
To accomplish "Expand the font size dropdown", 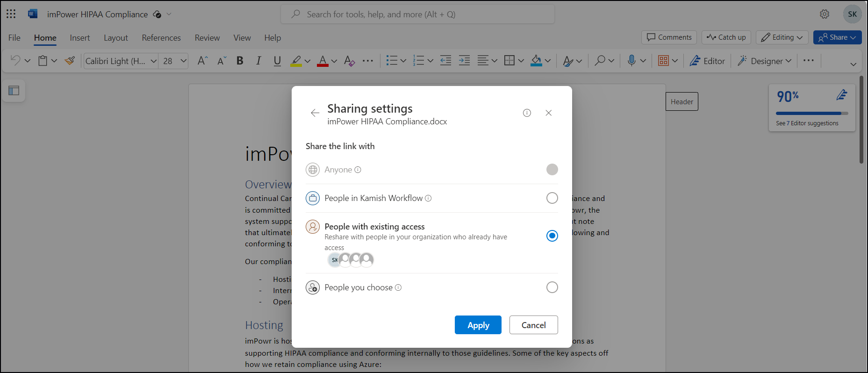I will 184,61.
